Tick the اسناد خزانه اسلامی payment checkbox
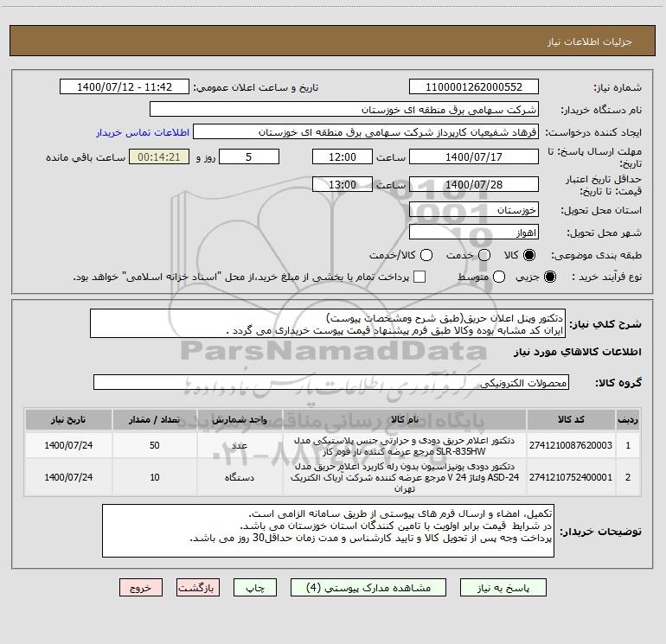This screenshot has height=644, width=666. point(419,277)
